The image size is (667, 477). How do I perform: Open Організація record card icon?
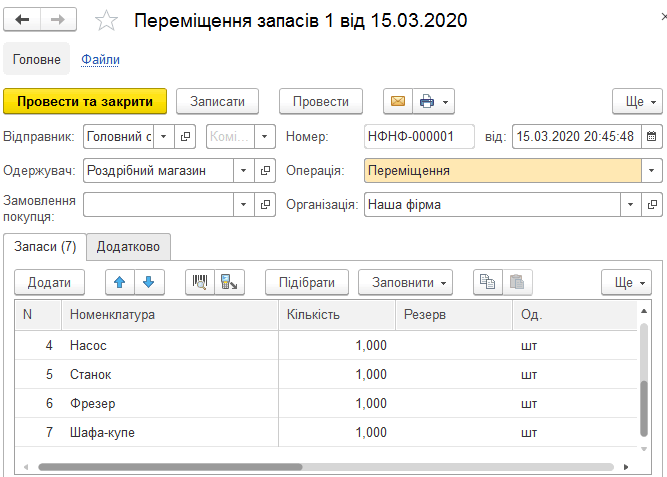tap(652, 205)
